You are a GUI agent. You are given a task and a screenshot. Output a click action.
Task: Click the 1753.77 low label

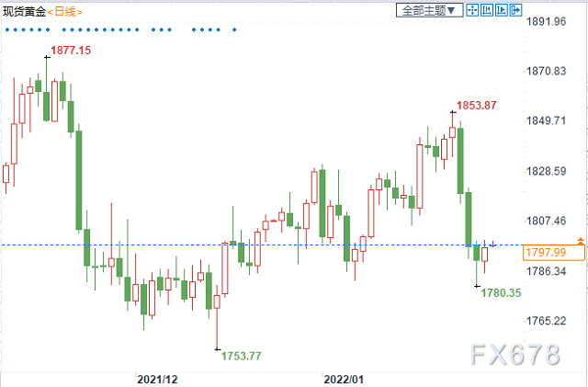pos(241,356)
